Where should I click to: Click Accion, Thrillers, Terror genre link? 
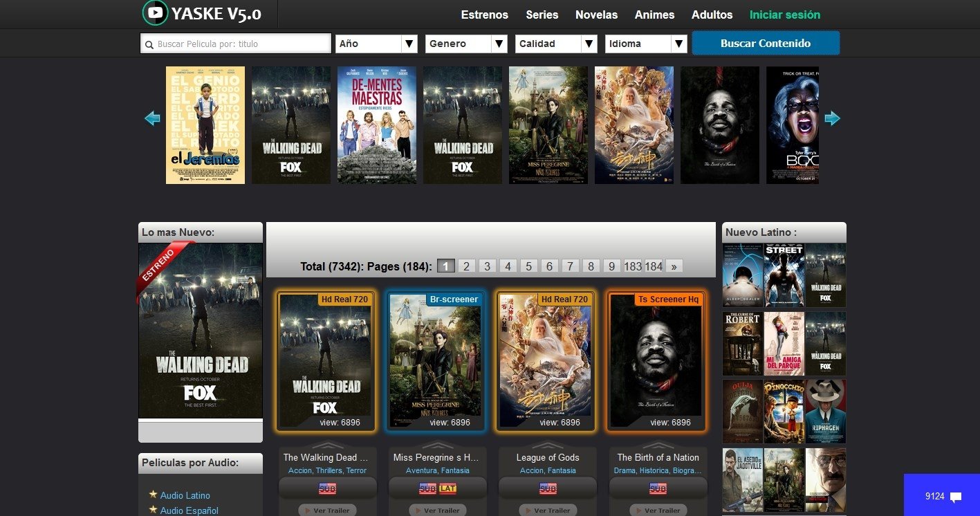click(x=327, y=470)
